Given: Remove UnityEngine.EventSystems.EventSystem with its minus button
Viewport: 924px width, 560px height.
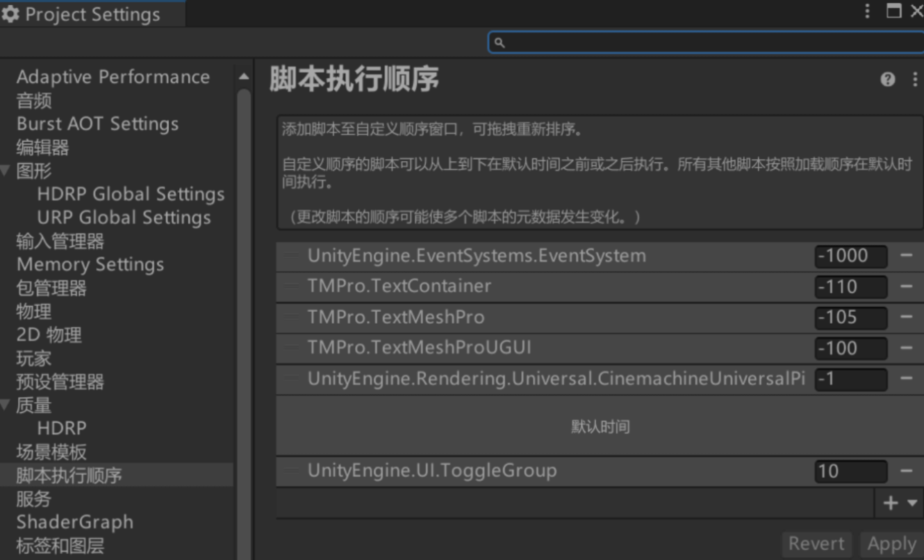Looking at the screenshot, I should [x=907, y=256].
